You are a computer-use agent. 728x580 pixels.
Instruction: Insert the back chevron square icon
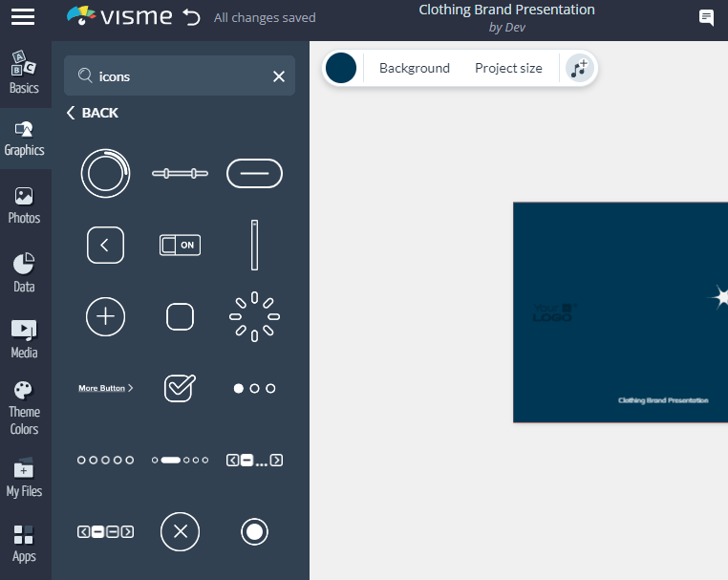click(x=105, y=245)
